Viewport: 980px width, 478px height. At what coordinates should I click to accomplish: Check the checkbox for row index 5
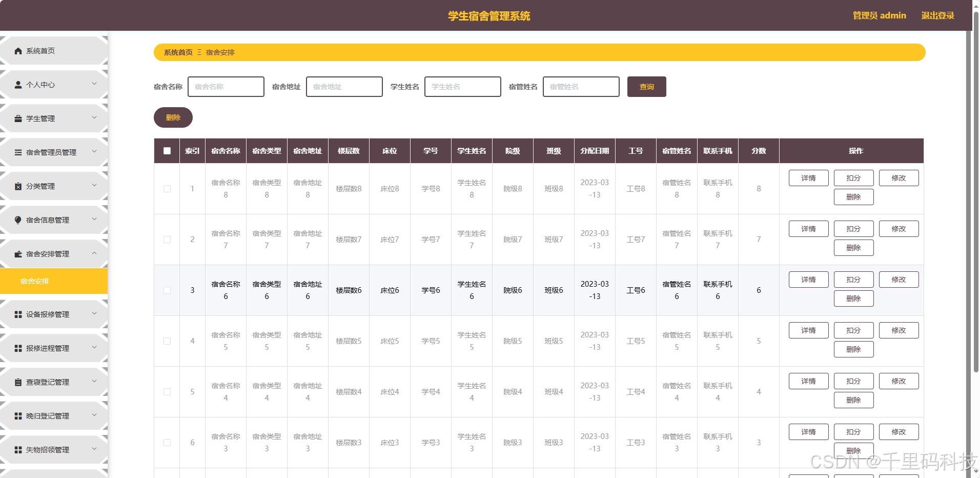pyautogui.click(x=167, y=392)
